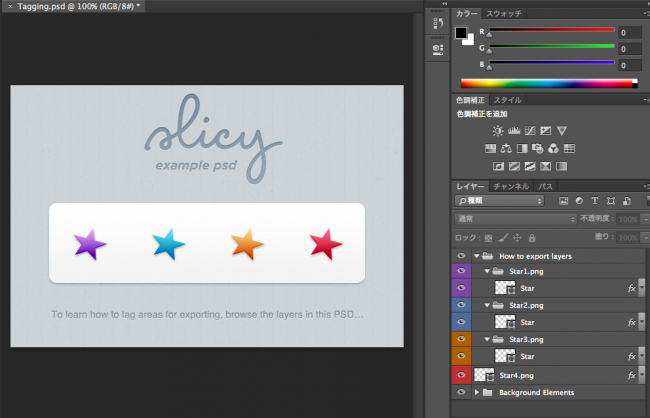Collapse the Star1.png group
Image resolution: width=650 pixels, height=418 pixels.
tap(487, 271)
